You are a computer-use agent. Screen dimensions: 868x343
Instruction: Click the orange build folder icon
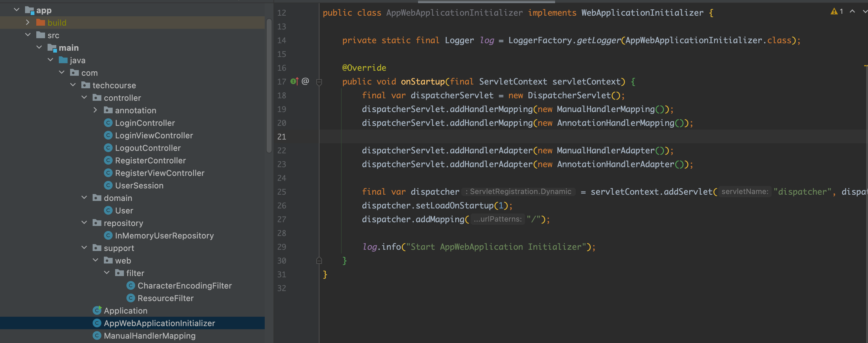tap(41, 23)
